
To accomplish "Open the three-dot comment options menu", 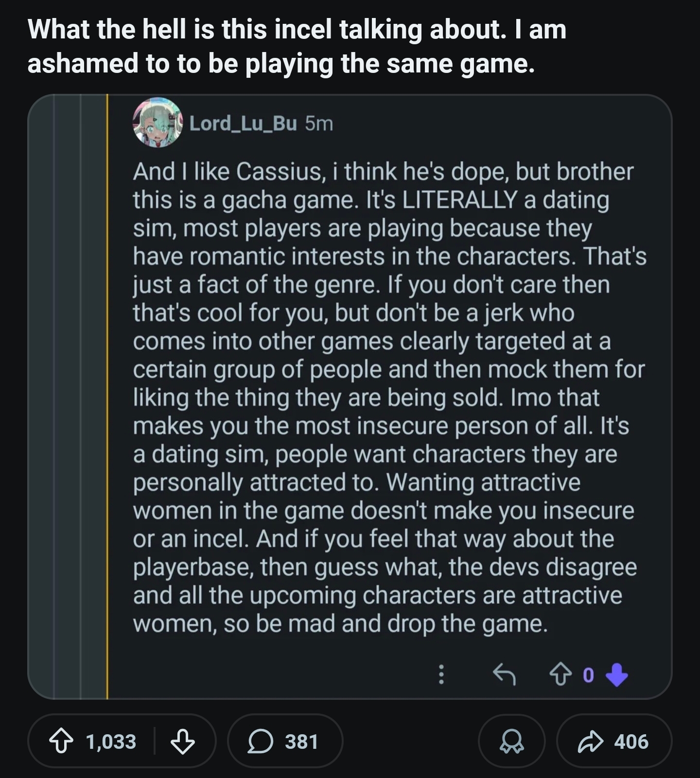I will [441, 674].
